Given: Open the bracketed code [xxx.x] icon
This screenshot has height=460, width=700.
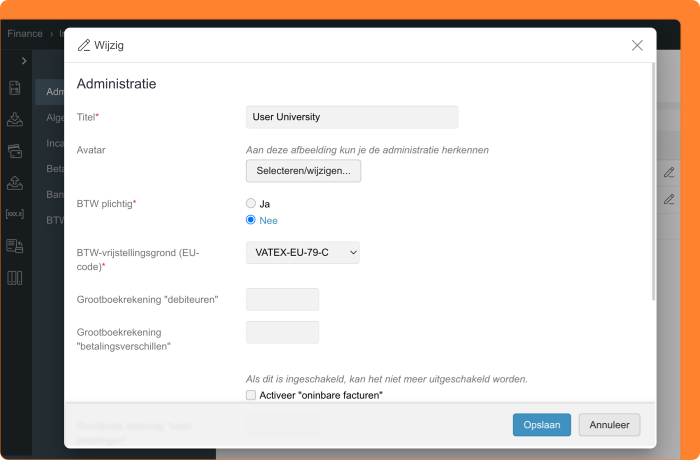Looking at the screenshot, I should (15, 214).
